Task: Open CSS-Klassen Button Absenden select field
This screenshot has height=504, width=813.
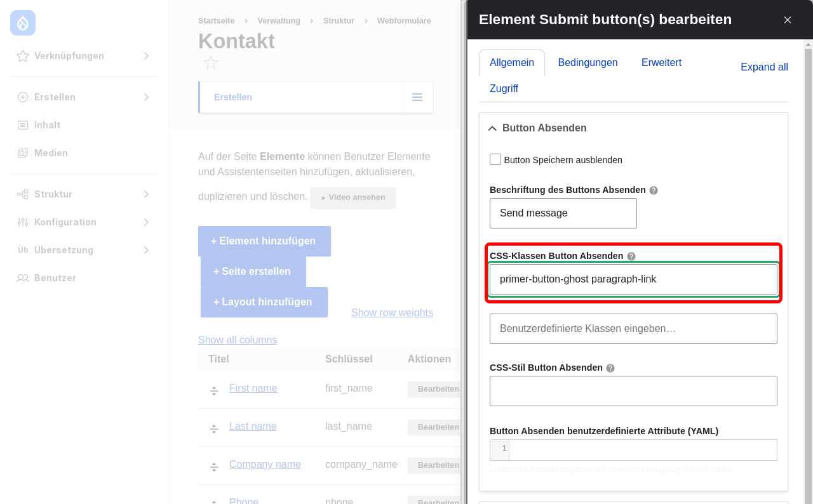Action: pos(633,279)
